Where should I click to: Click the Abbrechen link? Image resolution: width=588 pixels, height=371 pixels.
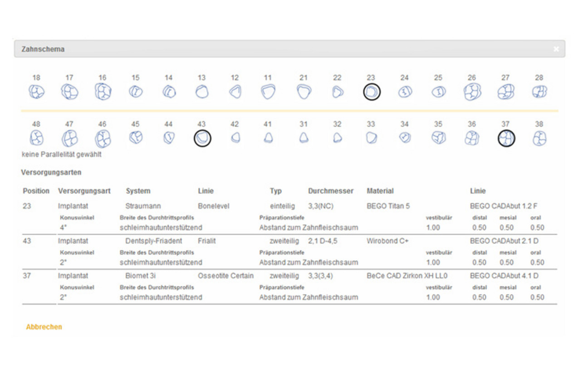[x=44, y=326]
